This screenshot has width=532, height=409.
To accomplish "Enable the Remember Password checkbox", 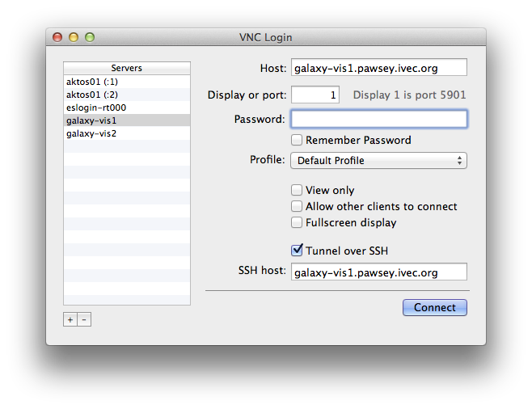I will [x=297, y=140].
